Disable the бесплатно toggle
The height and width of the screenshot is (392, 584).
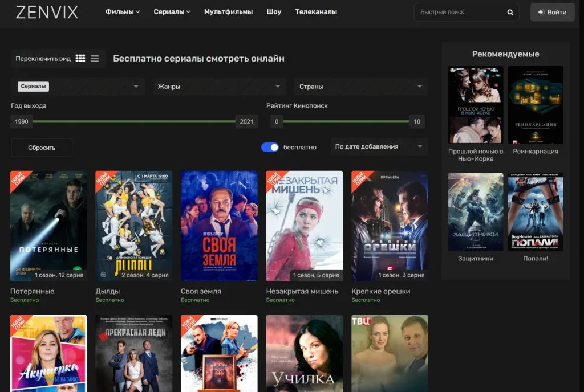click(x=269, y=147)
